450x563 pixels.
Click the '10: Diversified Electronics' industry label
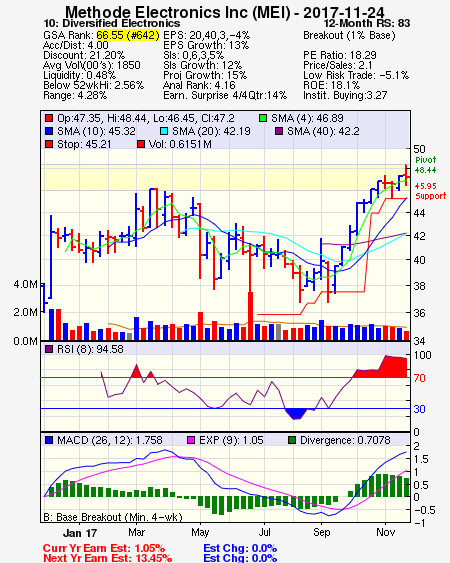[112, 24]
